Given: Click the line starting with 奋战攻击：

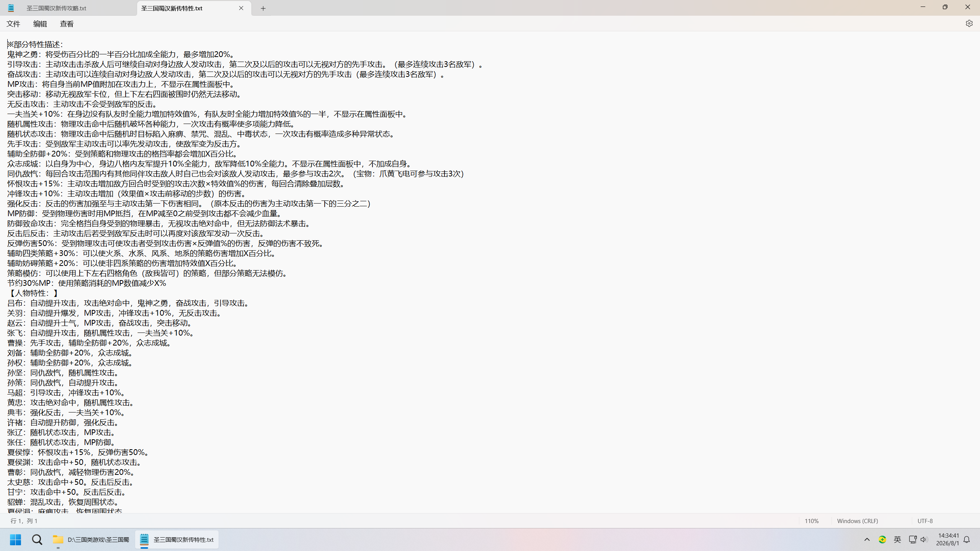Looking at the screenshot, I should click(x=227, y=74).
